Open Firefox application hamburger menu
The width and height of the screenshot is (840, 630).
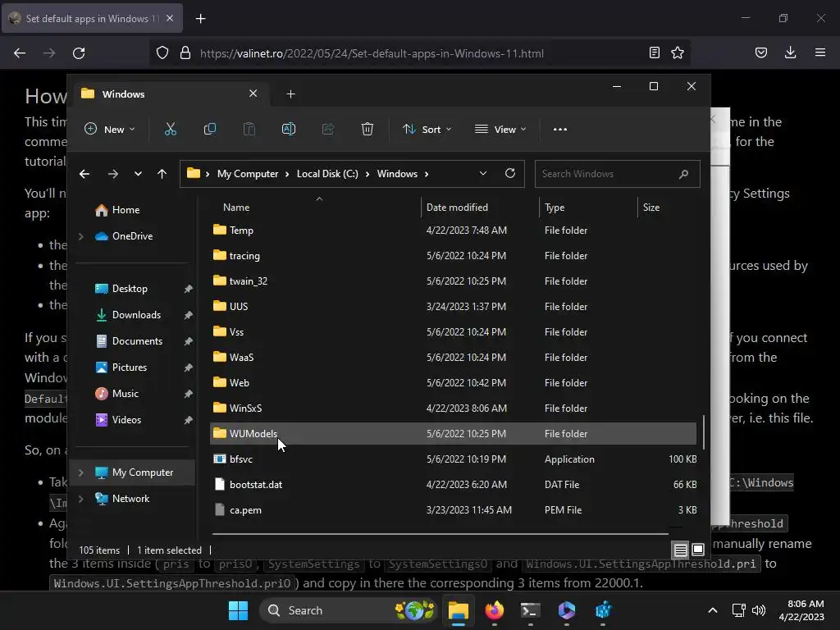[x=820, y=52]
